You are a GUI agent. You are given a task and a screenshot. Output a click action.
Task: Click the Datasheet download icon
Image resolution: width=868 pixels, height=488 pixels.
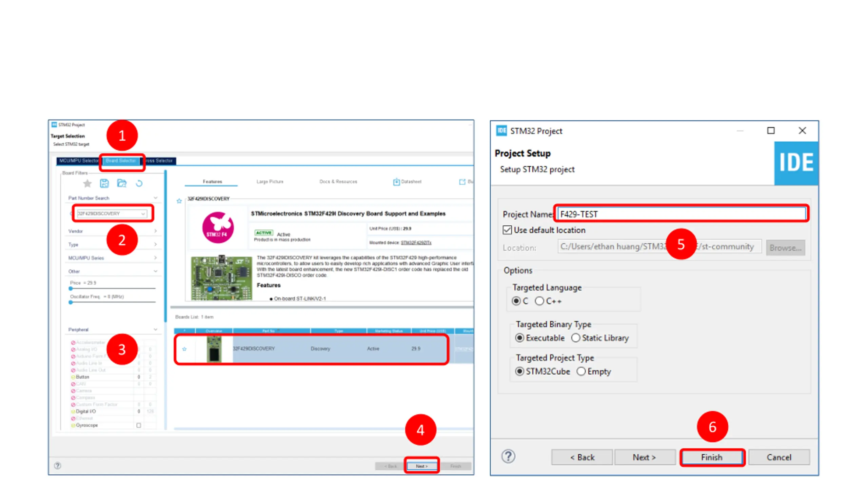point(396,182)
